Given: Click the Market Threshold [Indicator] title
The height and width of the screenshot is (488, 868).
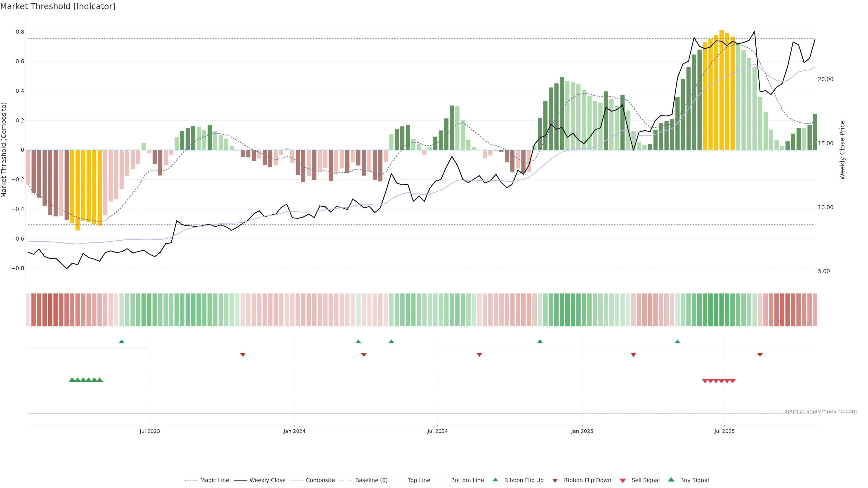Looking at the screenshot, I should (x=58, y=6).
